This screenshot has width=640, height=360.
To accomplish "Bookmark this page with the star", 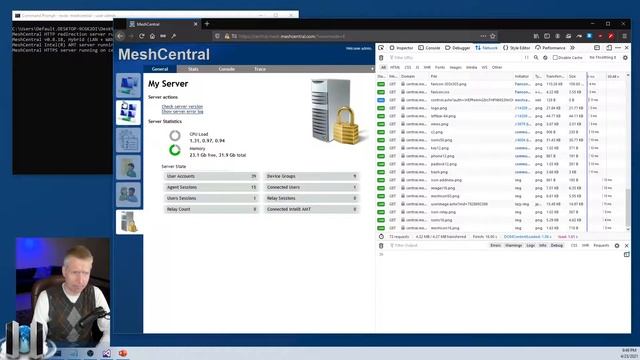I will (x=493, y=36).
